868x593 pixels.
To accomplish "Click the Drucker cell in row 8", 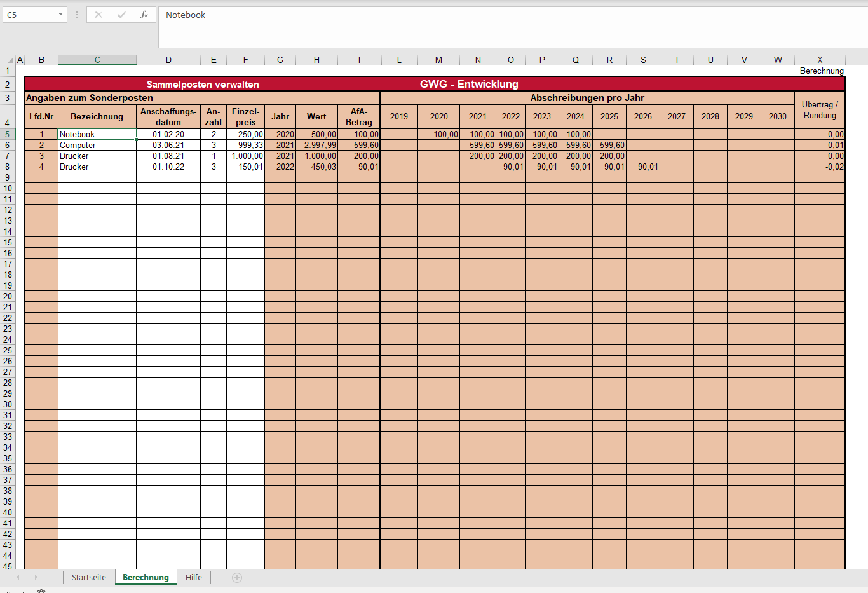I will [x=97, y=167].
